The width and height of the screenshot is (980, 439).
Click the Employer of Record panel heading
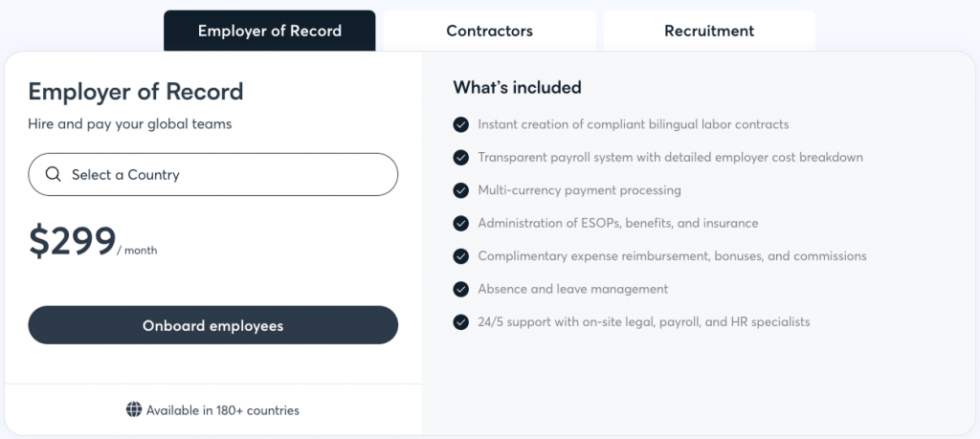pyautogui.click(x=136, y=92)
